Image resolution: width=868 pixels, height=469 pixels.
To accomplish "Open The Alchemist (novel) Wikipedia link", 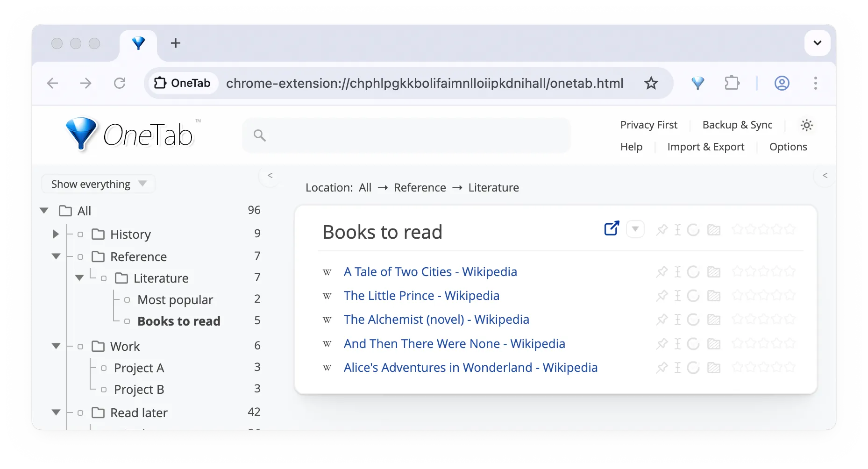I will pyautogui.click(x=436, y=320).
